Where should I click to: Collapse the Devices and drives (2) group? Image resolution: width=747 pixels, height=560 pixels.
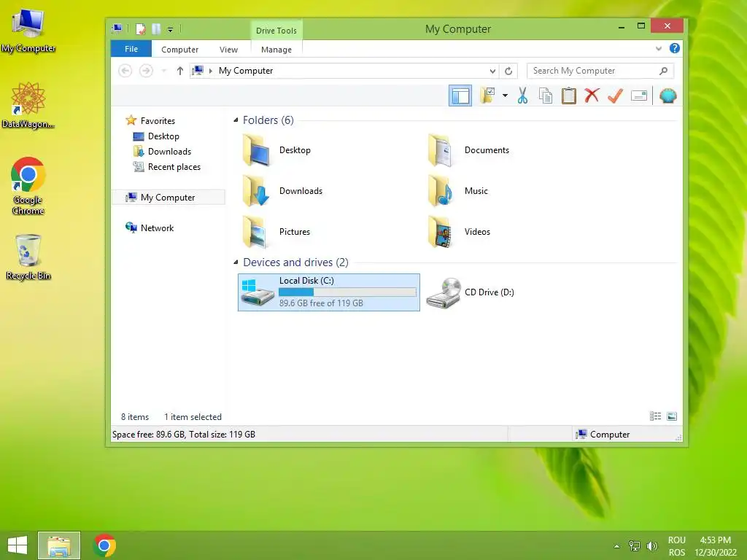pyautogui.click(x=236, y=262)
